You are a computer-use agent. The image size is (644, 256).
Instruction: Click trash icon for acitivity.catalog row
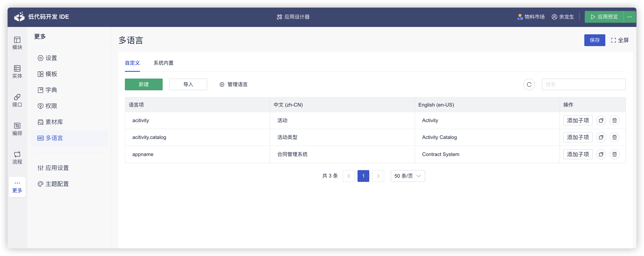[614, 137]
